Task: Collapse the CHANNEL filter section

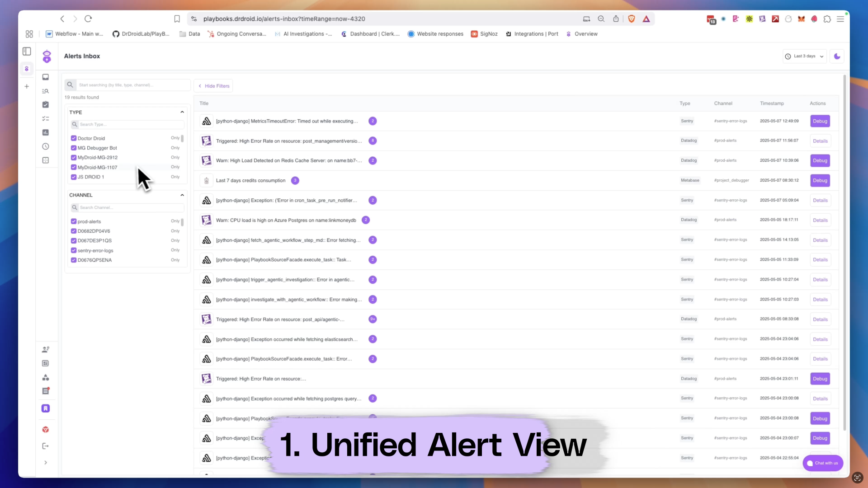Action: [x=182, y=195]
